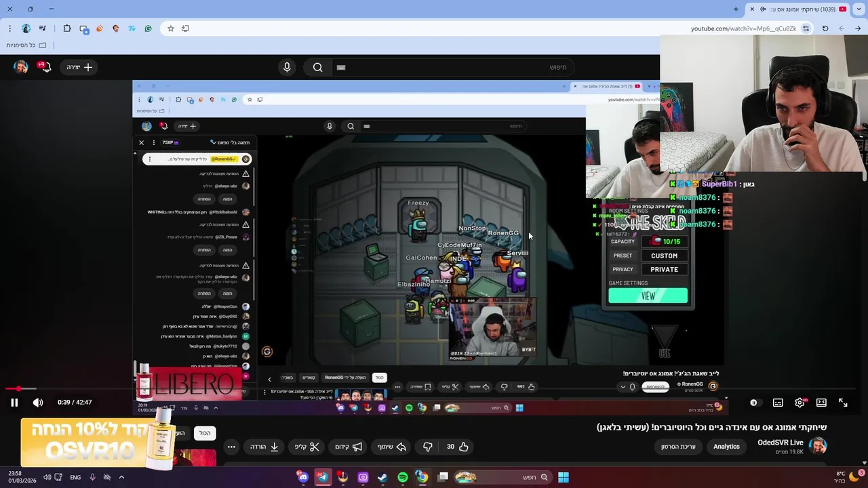Mute the tab via its audio speaker icon
This screenshot has height=488, width=868.
pos(763,9)
